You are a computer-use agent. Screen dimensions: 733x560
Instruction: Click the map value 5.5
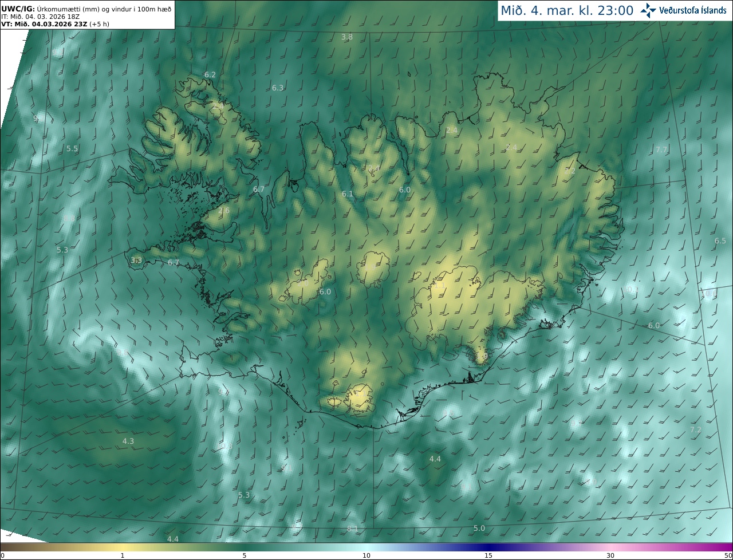click(x=72, y=148)
